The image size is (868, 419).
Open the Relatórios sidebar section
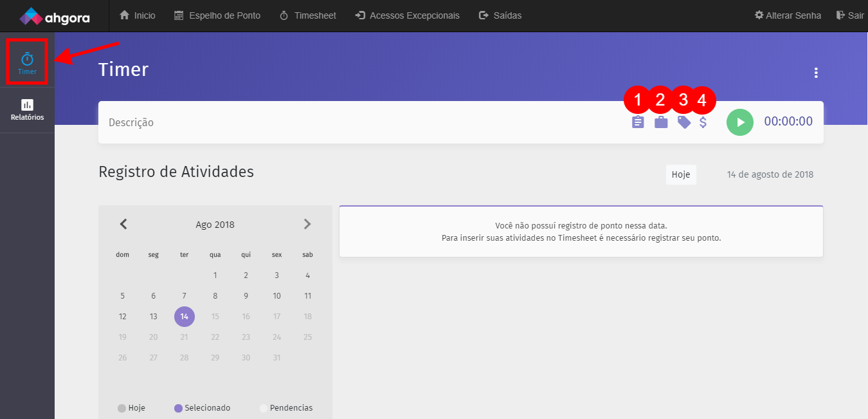[x=27, y=110]
